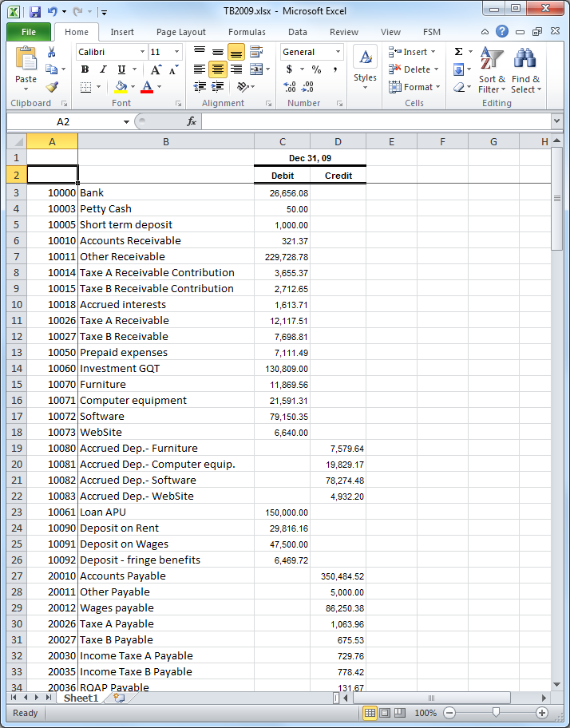Click the AutoSum sigma icon
The width and height of the screenshot is (570, 728).
point(458,52)
